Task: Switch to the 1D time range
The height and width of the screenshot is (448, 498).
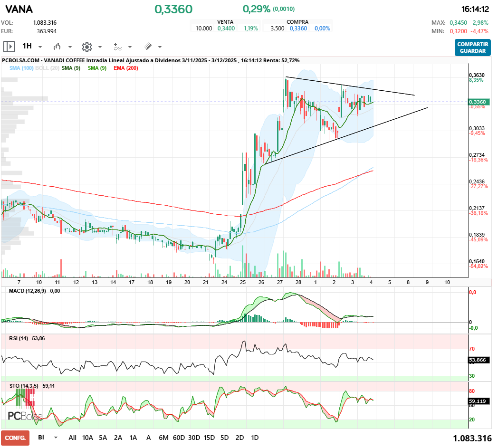Action: coord(255,437)
